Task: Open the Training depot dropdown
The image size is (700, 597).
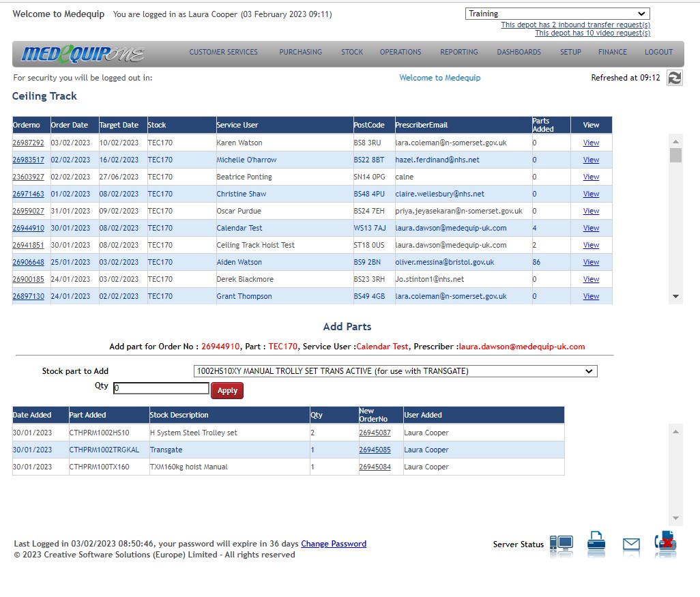Action: [557, 14]
